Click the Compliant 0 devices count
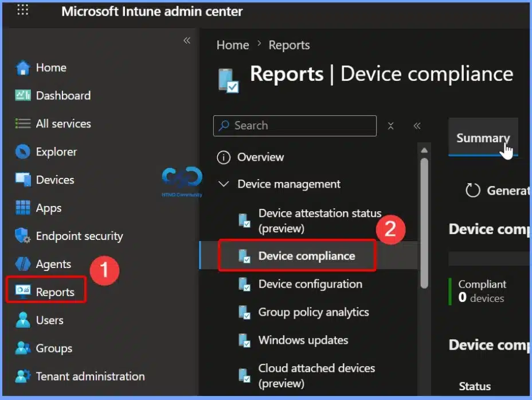Image resolution: width=532 pixels, height=400 pixels. (x=482, y=298)
